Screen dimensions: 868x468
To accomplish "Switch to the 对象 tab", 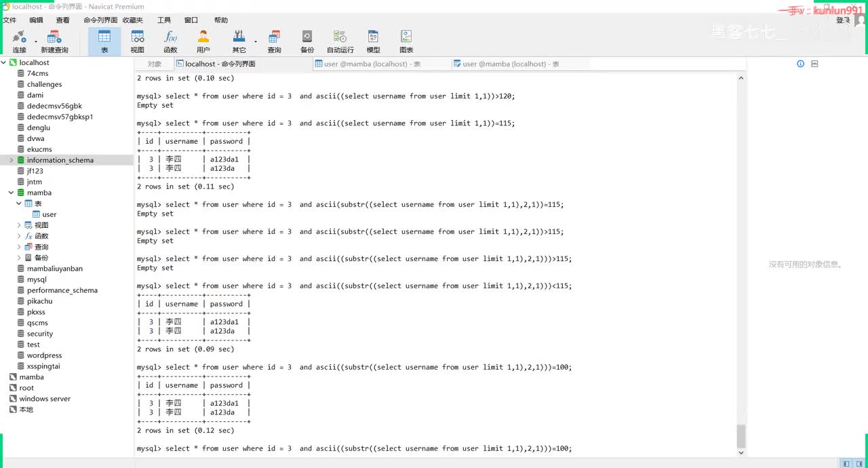I will coord(155,64).
